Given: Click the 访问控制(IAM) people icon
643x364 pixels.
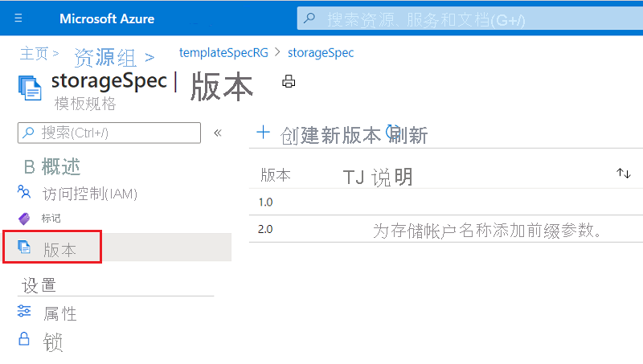Looking at the screenshot, I should 24,191.
